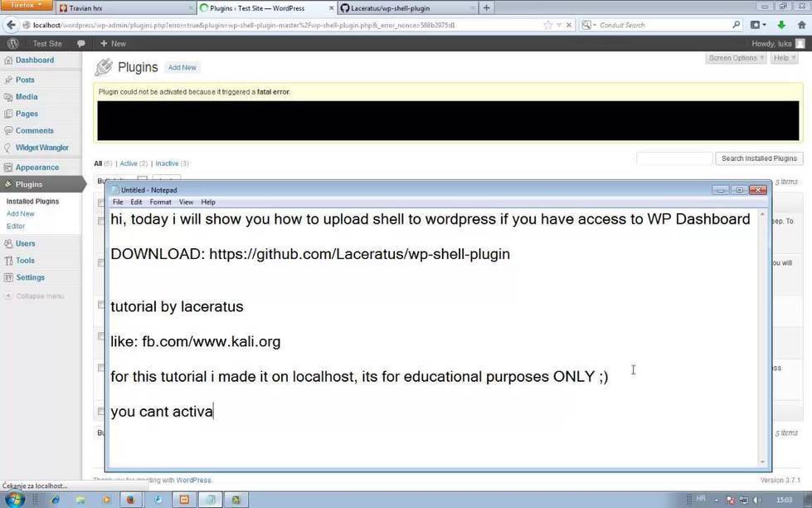Viewport: 812px width, 508px height.
Task: Switch to Laceratus/wp-shell-plugin tab
Action: tap(408, 7)
